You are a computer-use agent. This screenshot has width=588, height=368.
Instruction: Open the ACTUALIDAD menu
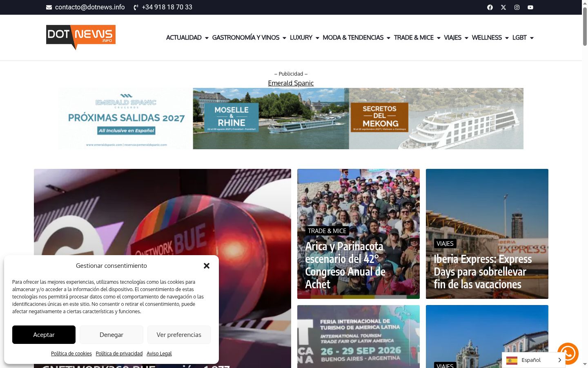(x=184, y=38)
